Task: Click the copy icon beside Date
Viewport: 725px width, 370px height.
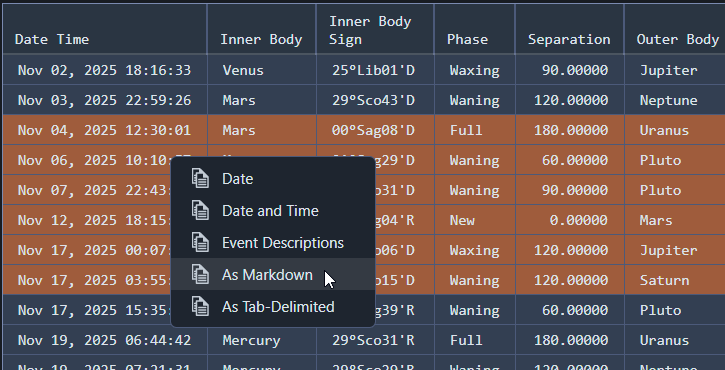Action: (200, 179)
